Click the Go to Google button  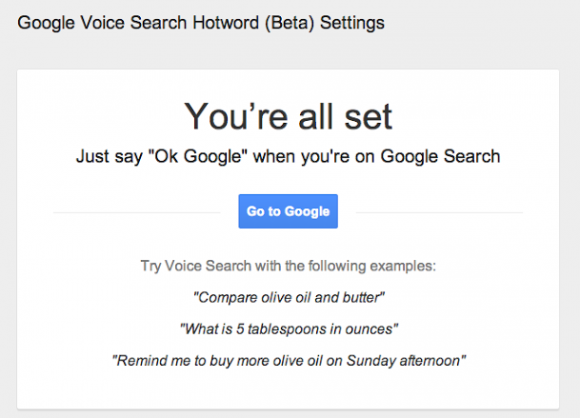click(288, 211)
